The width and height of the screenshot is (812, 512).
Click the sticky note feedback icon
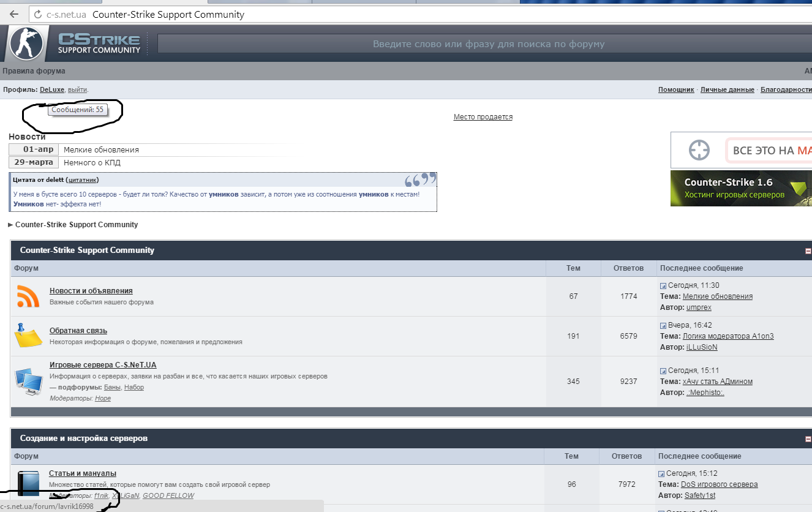[x=28, y=335]
